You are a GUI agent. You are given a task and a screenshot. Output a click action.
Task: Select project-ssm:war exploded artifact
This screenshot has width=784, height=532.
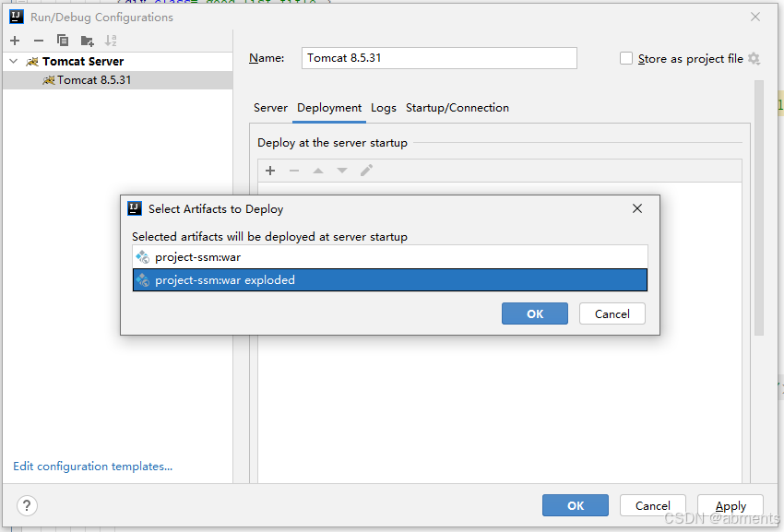tap(390, 280)
